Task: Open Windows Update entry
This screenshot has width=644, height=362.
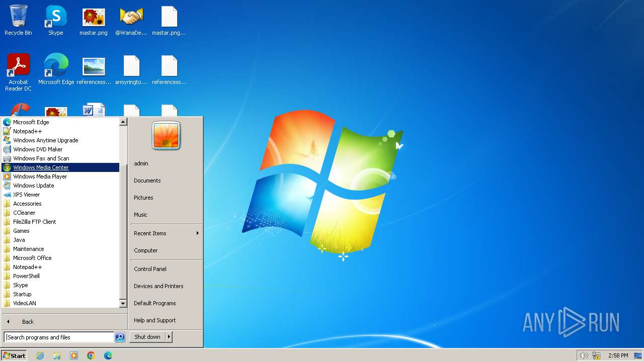Action: 60,186
